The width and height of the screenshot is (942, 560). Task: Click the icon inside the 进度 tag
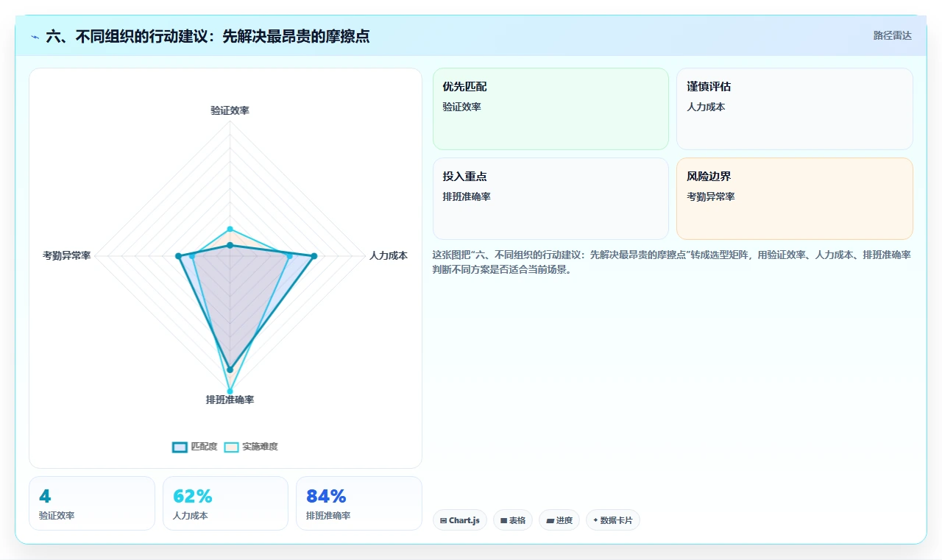point(550,521)
